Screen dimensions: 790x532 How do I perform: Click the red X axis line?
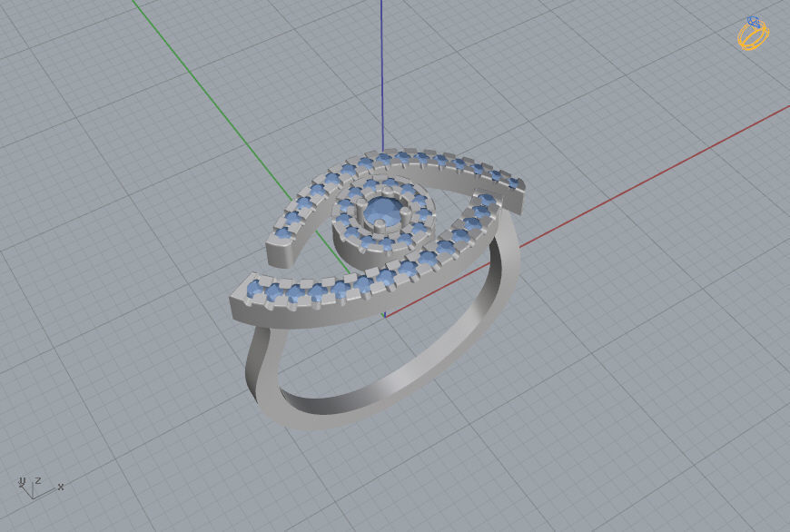coord(655,176)
